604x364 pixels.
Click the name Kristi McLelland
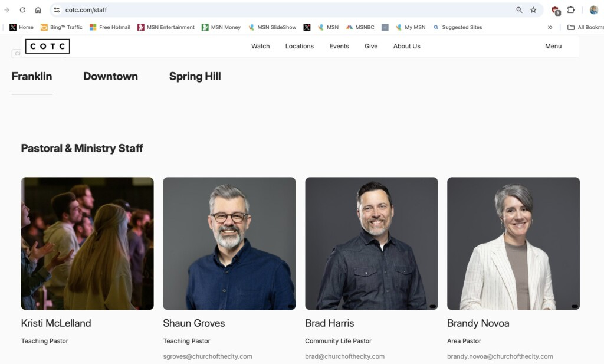tap(56, 323)
